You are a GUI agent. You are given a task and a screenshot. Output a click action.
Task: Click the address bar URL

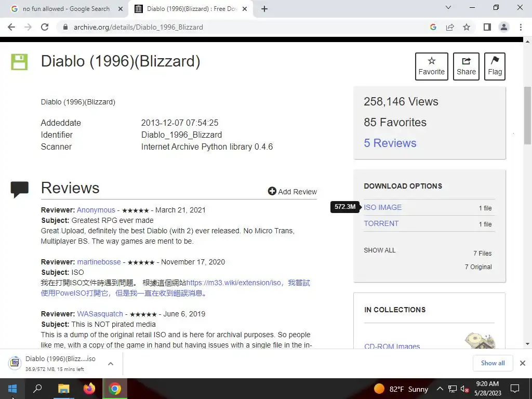point(138,27)
